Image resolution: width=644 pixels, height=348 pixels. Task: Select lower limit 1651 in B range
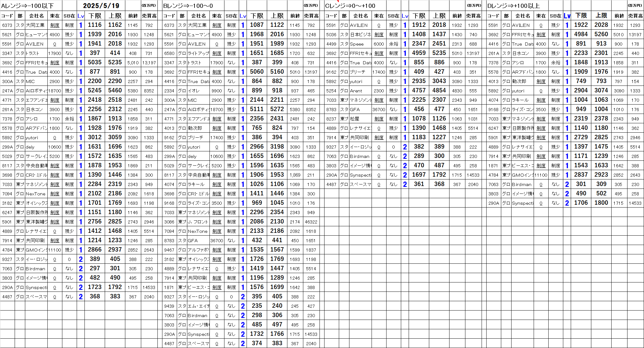coord(257,53)
